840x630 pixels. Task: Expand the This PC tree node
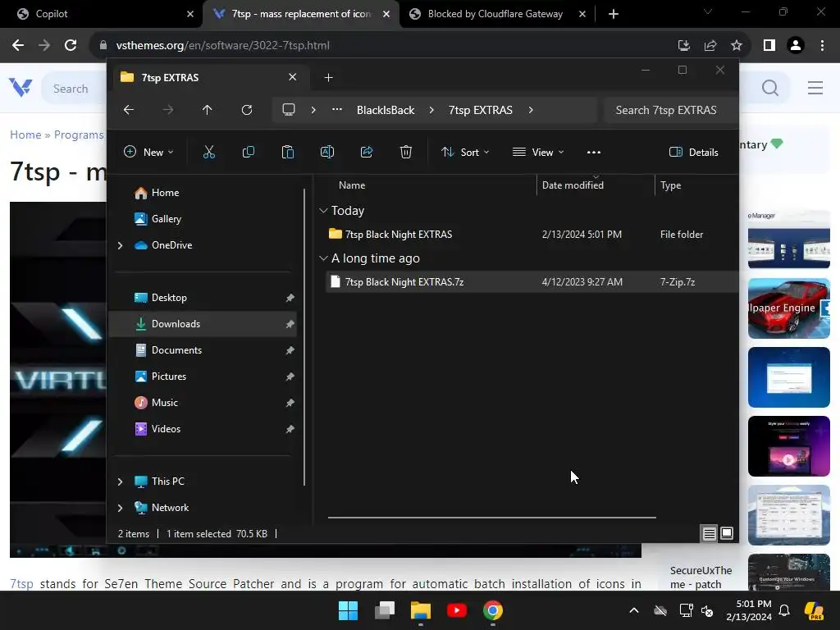[120, 482]
